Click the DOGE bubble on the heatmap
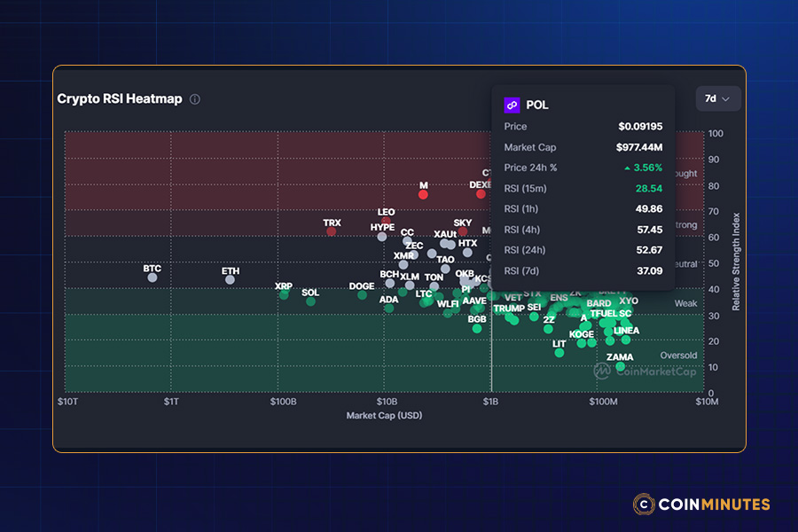 (361, 294)
